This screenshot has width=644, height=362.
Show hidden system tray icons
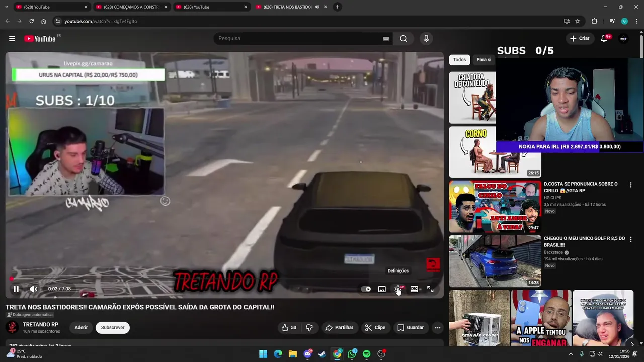[571, 354]
